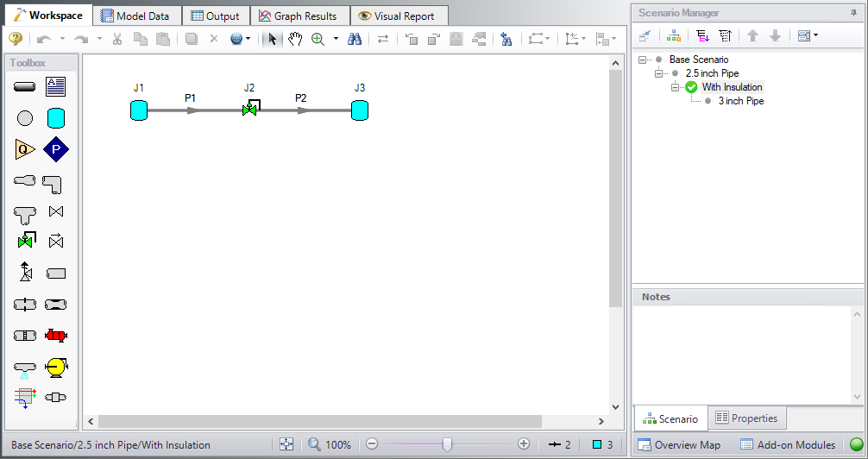Pick the yellow Pump tool in Toolbox

pyautogui.click(x=56, y=367)
